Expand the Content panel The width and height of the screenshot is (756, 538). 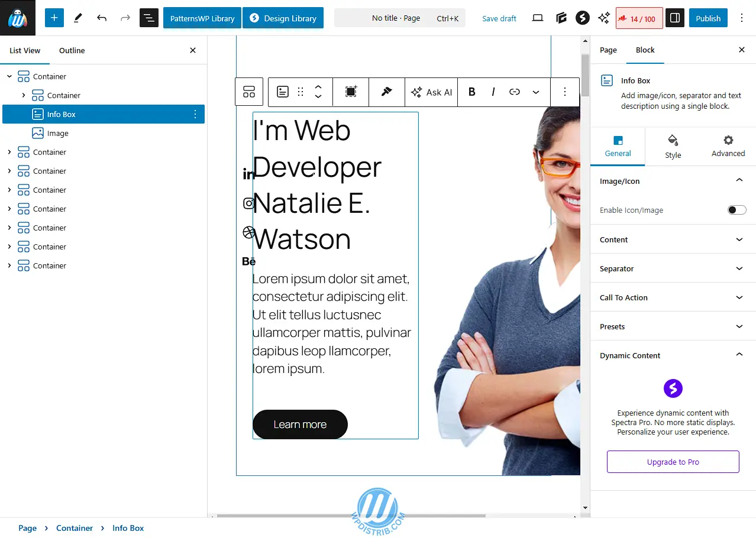pyautogui.click(x=673, y=239)
